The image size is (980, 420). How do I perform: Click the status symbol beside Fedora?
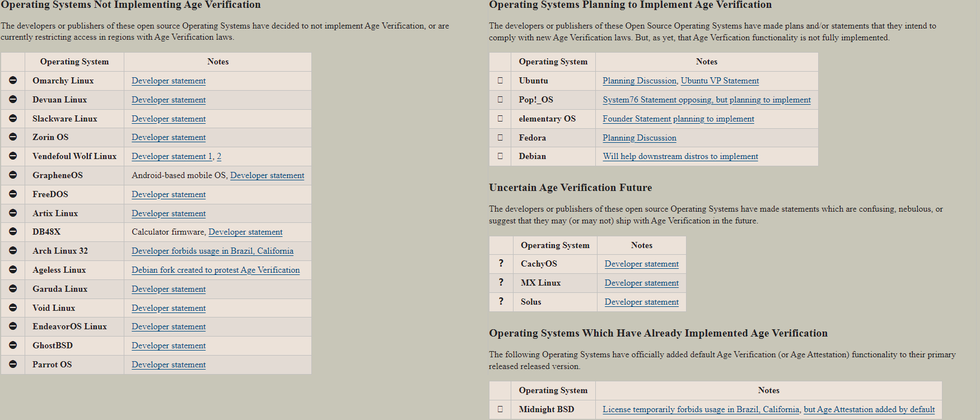[x=501, y=137]
